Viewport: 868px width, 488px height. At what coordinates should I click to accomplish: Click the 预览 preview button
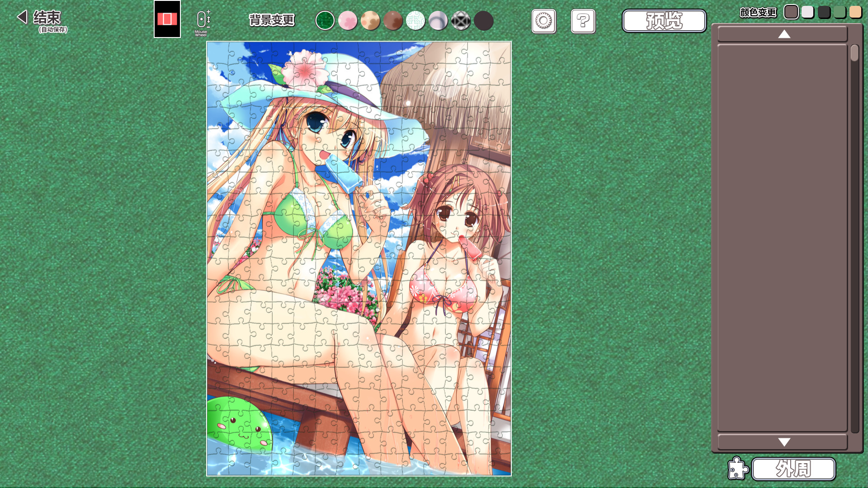(664, 21)
